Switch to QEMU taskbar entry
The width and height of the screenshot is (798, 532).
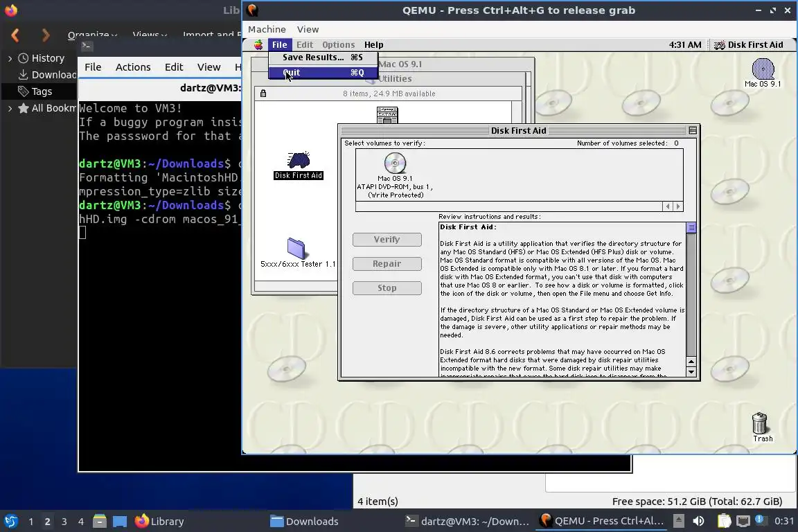(x=601, y=521)
